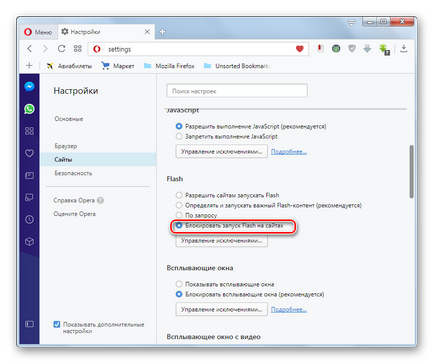This screenshot has height=364, width=434.
Task: Click the green globe extension icon
Action: coord(336,49)
